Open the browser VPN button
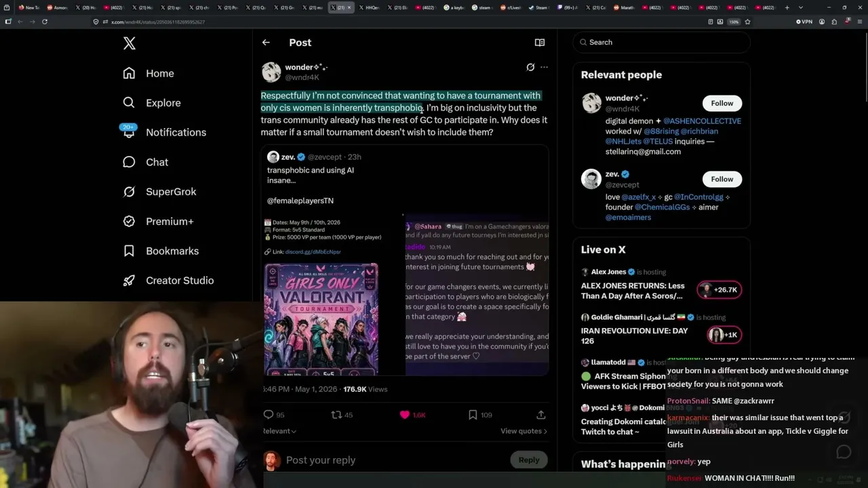 [804, 22]
